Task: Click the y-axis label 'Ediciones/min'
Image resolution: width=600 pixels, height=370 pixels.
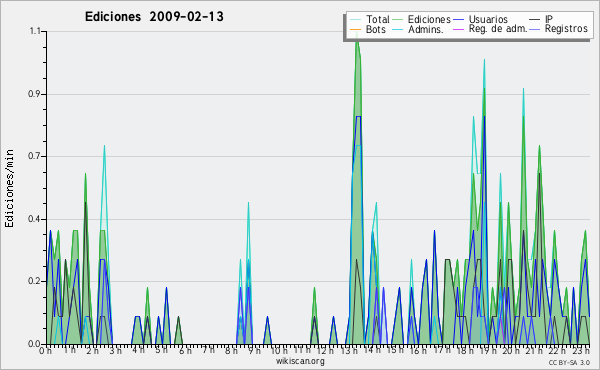Action: [10, 188]
